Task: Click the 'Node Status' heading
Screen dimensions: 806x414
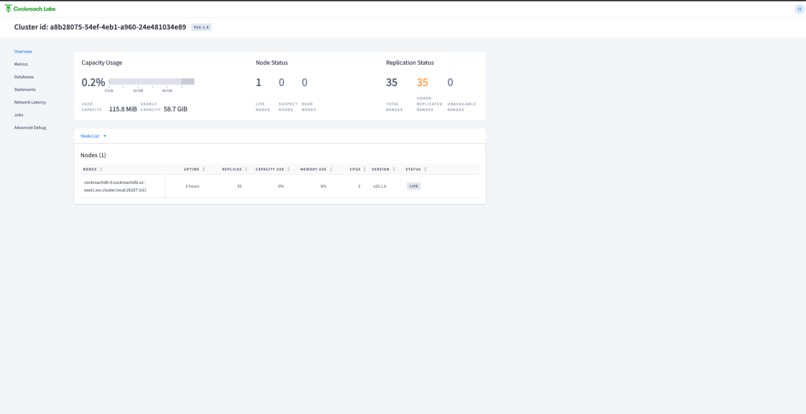Action: pos(271,63)
